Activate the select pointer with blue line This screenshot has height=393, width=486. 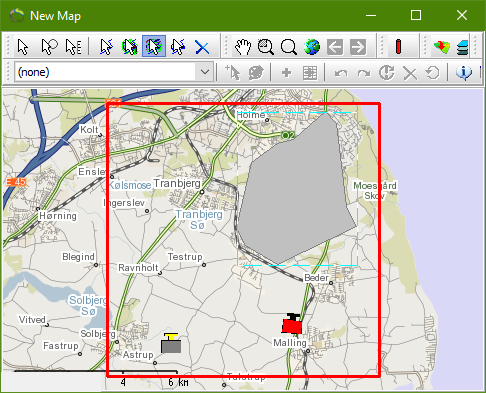click(x=106, y=47)
